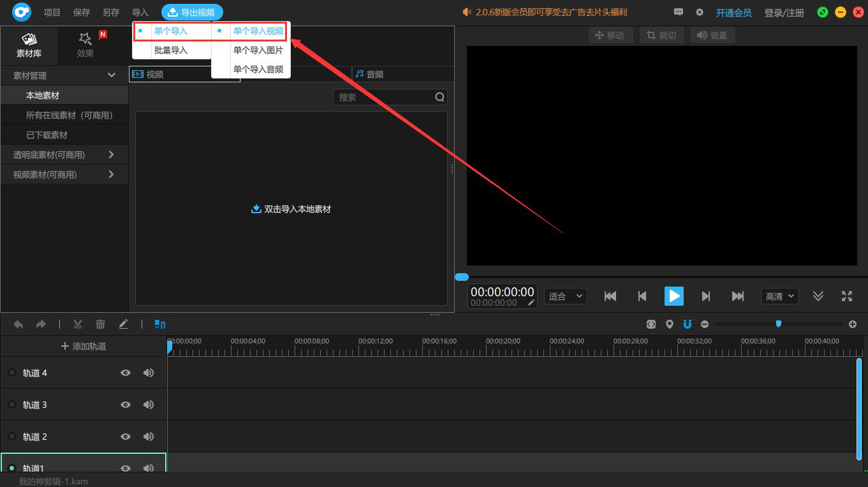Click the 导出视频 export button

click(192, 12)
